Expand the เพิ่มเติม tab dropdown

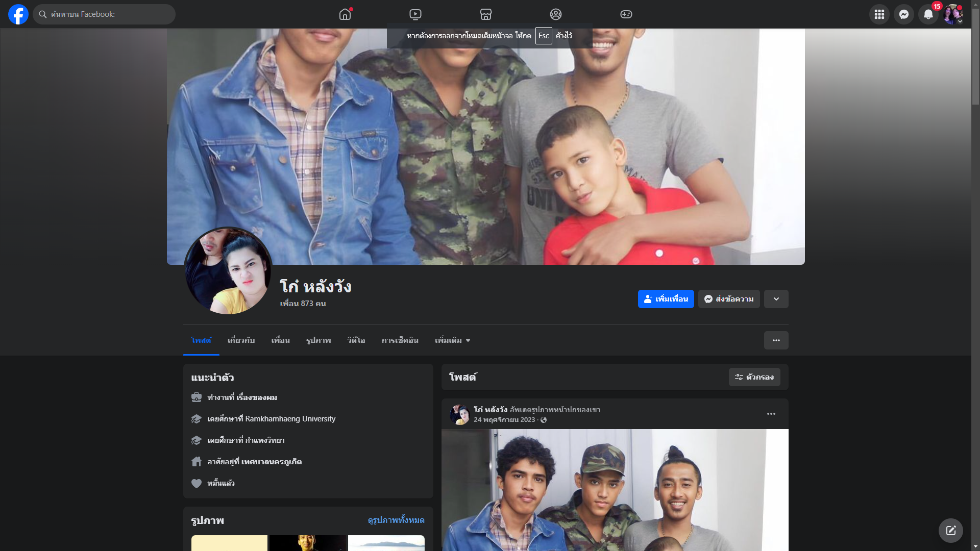tap(452, 340)
